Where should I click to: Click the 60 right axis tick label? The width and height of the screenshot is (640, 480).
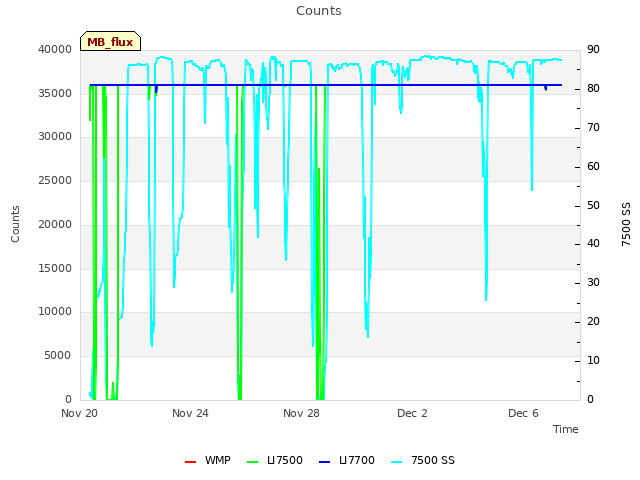[x=593, y=166]
